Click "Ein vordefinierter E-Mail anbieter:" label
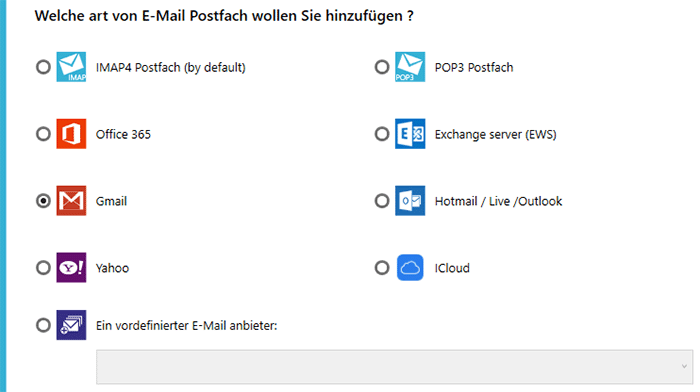The image size is (700, 392). click(x=187, y=325)
